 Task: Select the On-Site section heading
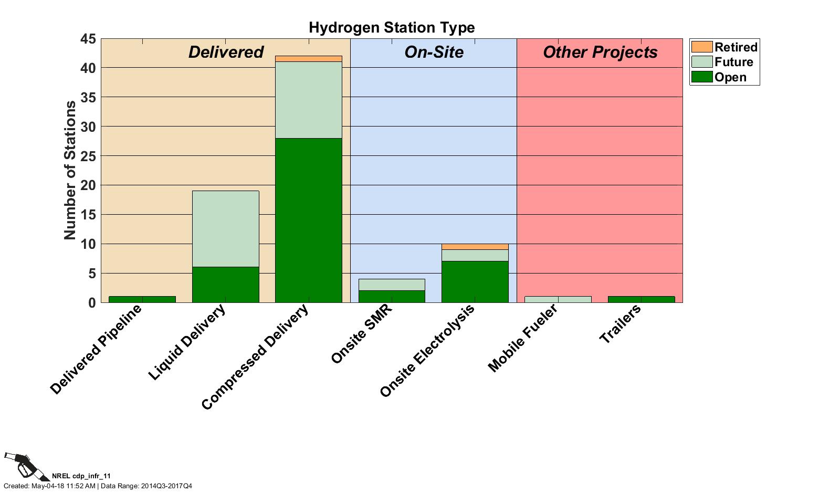coord(434,52)
